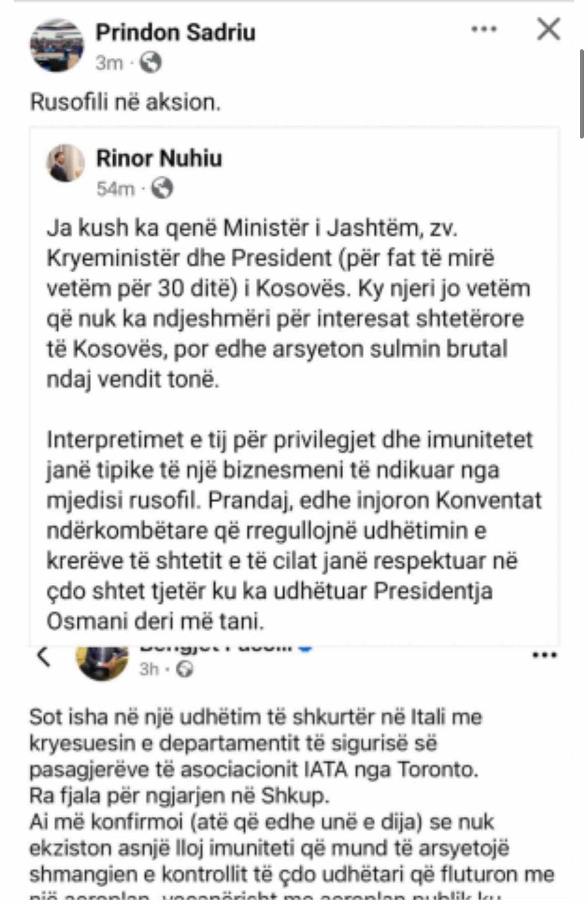Click the globe icon beside 54m
The image size is (588, 906).
pyautogui.click(x=162, y=188)
